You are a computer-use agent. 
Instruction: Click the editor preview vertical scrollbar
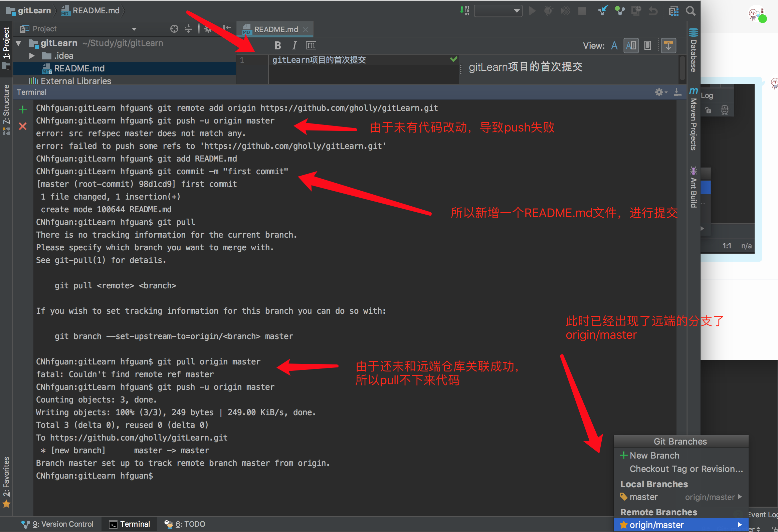(x=682, y=68)
